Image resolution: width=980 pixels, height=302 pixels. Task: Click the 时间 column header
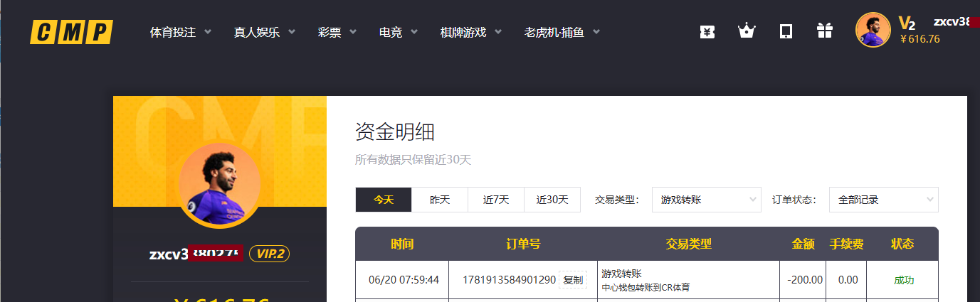(402, 244)
